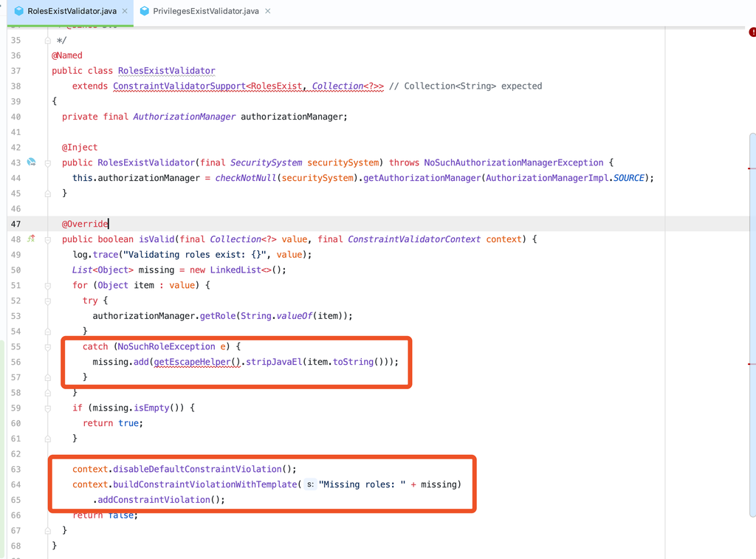
Task: Fold the try block at line 52
Action: tap(47, 301)
